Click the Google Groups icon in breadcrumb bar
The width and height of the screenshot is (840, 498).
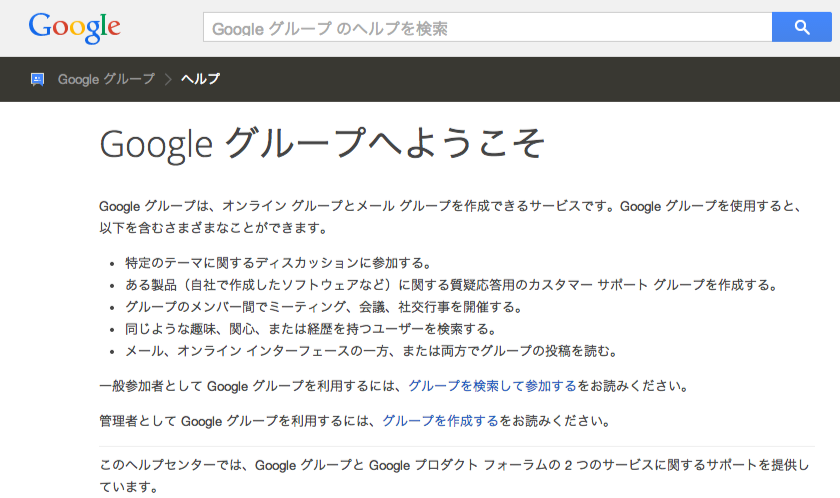38,79
